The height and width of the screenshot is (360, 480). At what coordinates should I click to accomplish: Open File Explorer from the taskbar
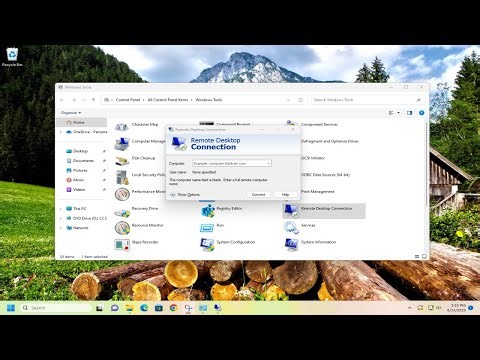click(x=129, y=308)
